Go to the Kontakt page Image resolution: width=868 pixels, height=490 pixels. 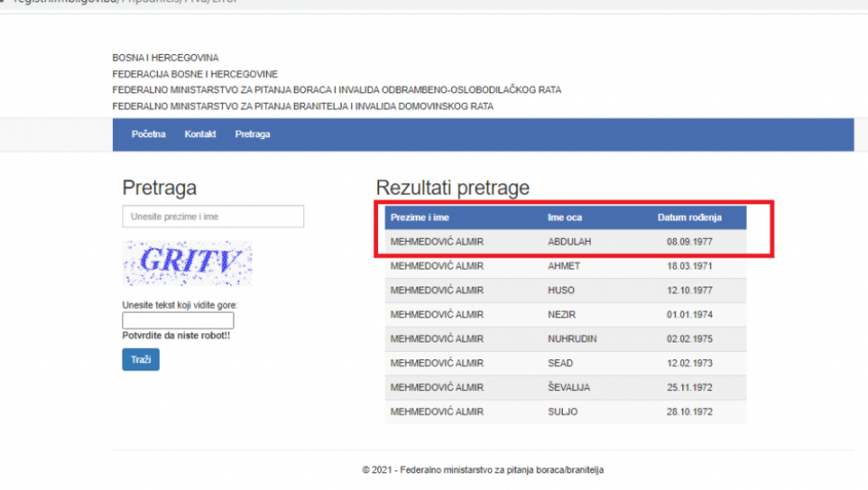200,134
